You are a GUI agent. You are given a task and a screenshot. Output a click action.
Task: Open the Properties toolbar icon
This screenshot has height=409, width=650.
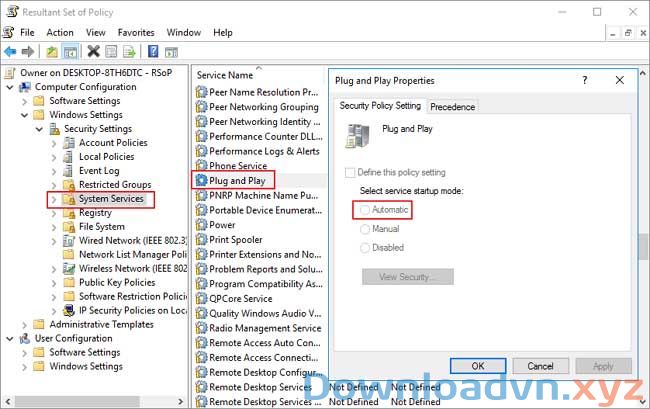(x=111, y=52)
